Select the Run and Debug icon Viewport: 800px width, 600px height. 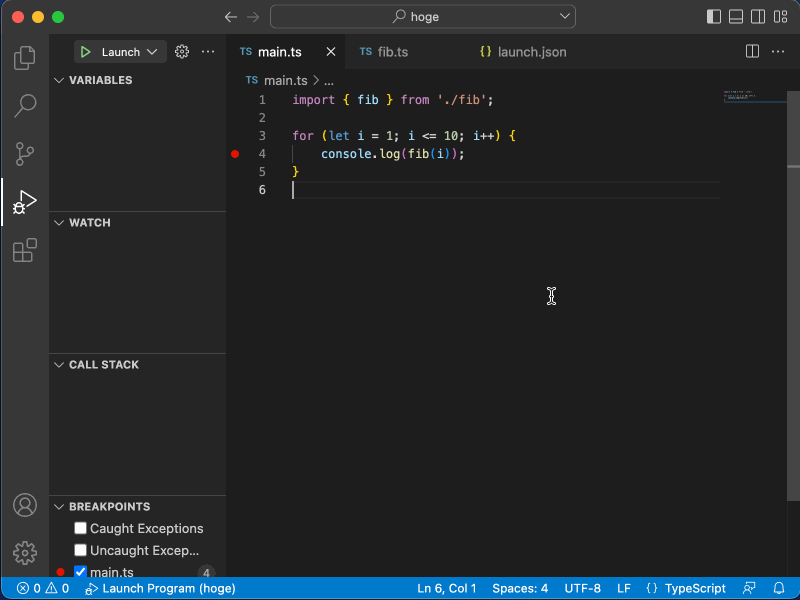(24, 201)
